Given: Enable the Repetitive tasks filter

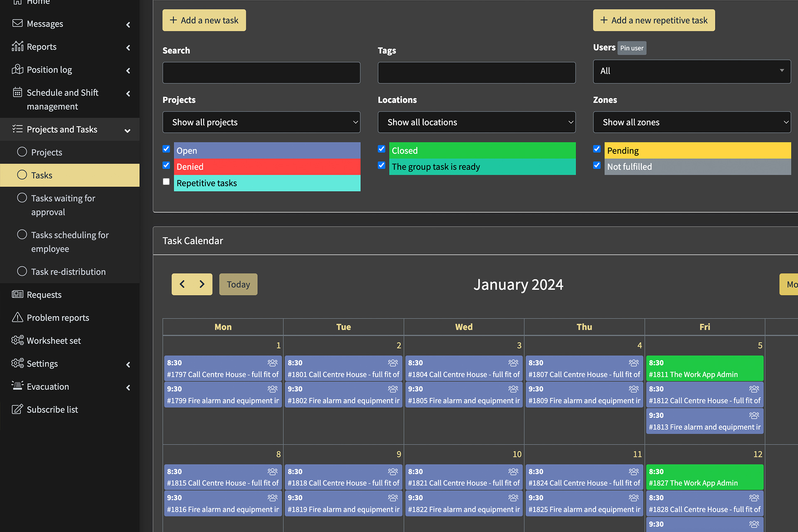Looking at the screenshot, I should tap(166, 182).
